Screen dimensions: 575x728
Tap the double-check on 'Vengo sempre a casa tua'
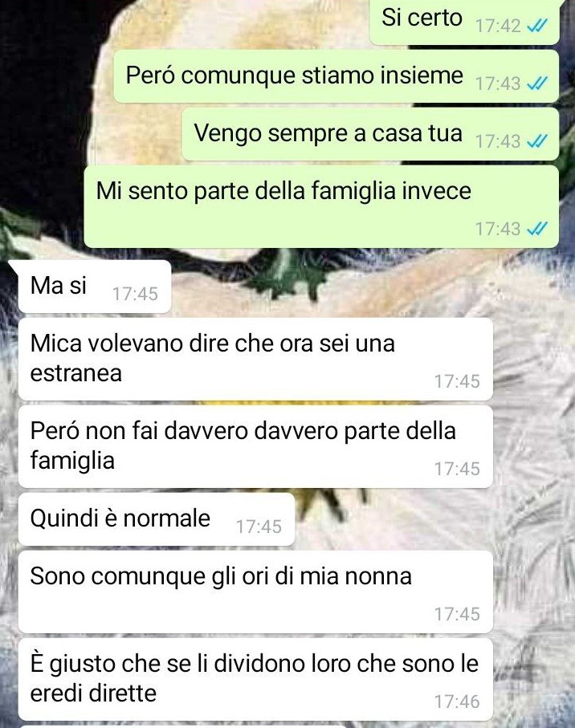537,140
